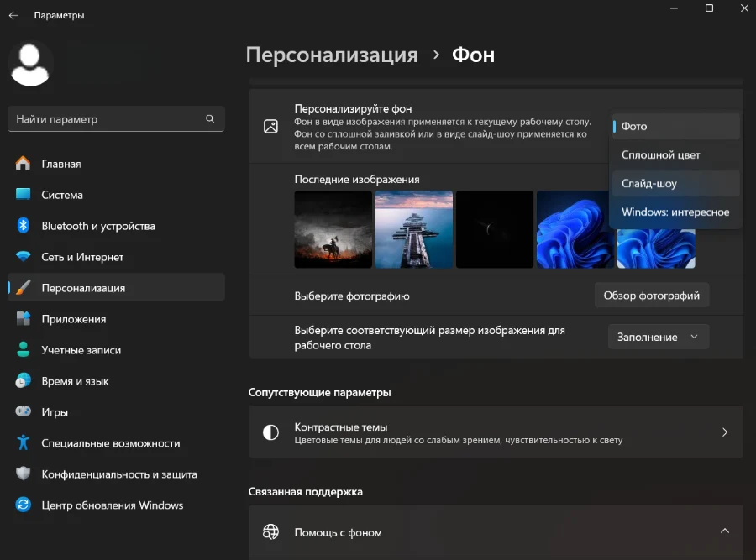
Task: Select the horseman silhouette wallpaper thumbnail
Action: click(x=333, y=229)
